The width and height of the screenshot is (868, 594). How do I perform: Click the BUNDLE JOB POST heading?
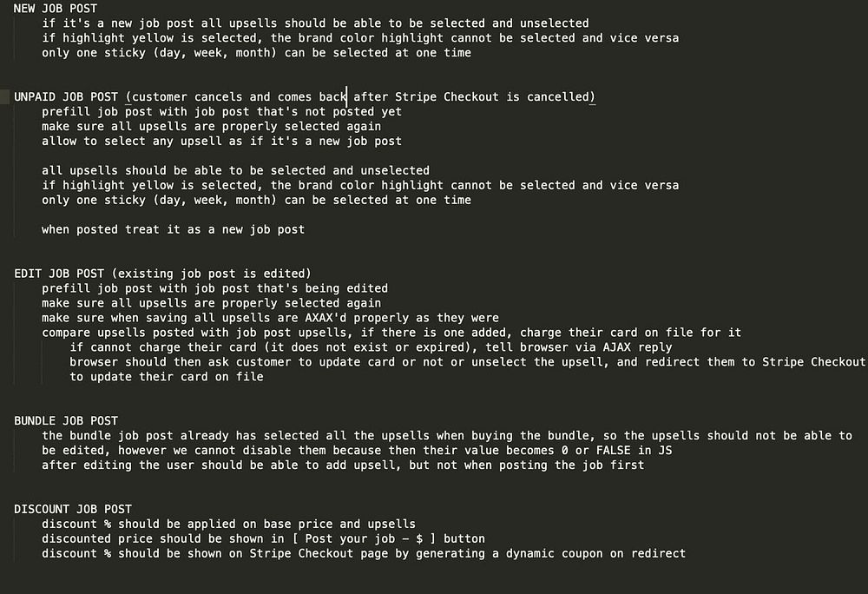click(66, 420)
